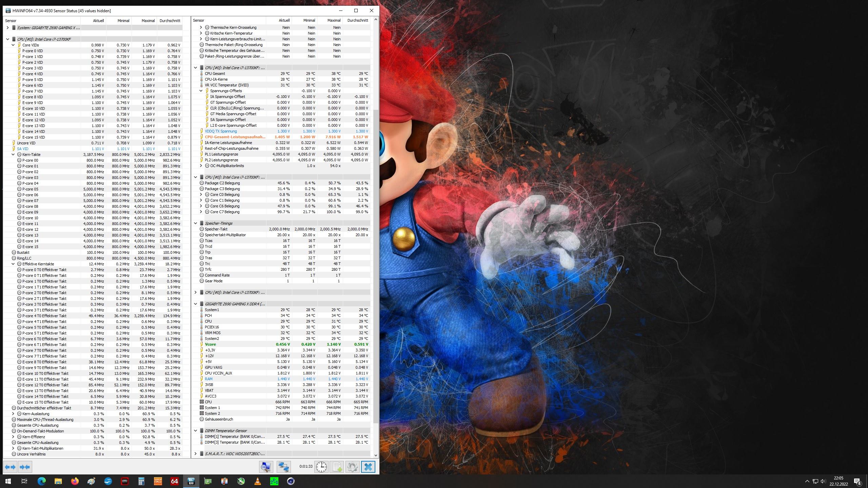Collapse the Effektive Kerntakte group
868x488 pixels.
tap(13, 264)
